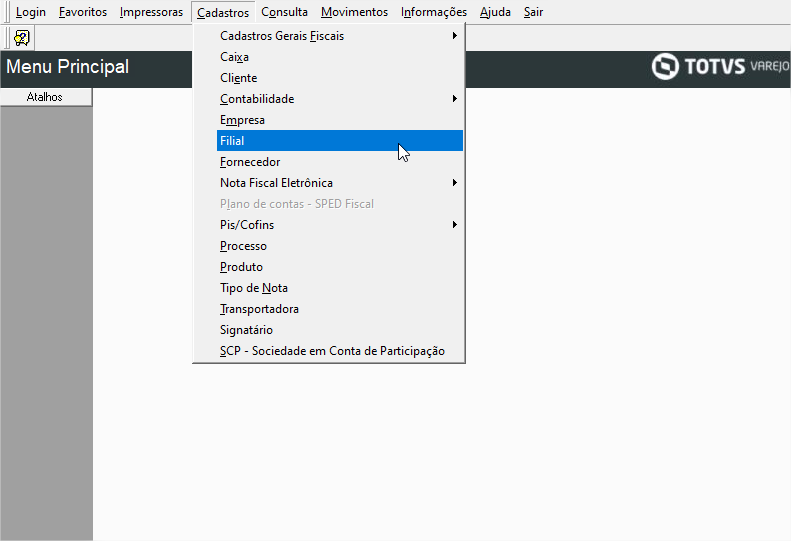Click the Menu Principal title text
Viewport: 791px width, 541px height.
pyautogui.click(x=68, y=67)
